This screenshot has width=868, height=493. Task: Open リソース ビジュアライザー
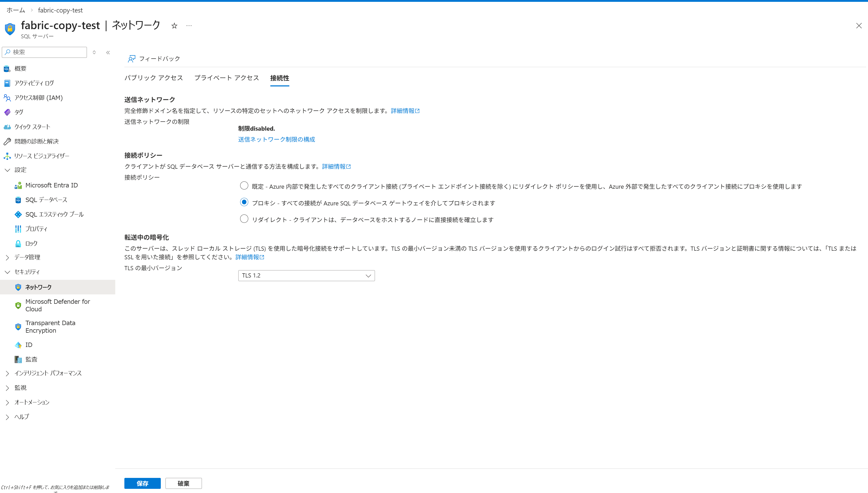tap(42, 156)
